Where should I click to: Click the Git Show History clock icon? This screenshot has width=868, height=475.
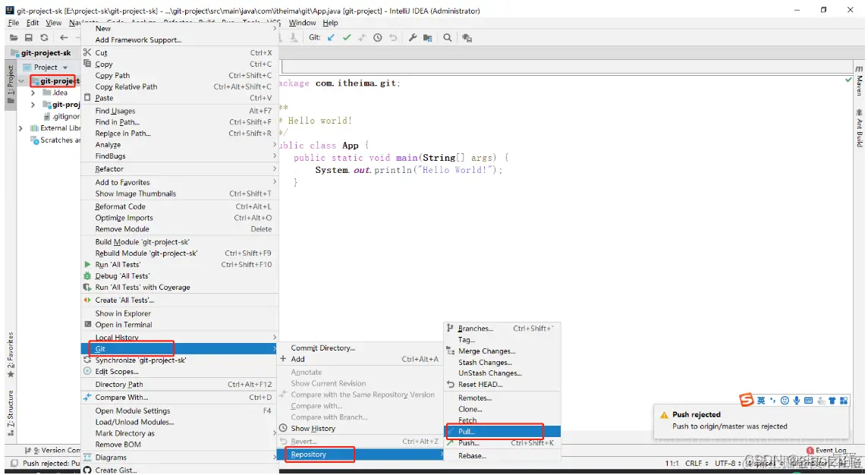(x=378, y=38)
